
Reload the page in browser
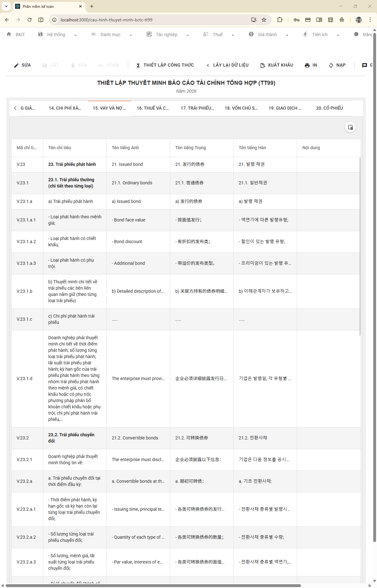click(30, 20)
